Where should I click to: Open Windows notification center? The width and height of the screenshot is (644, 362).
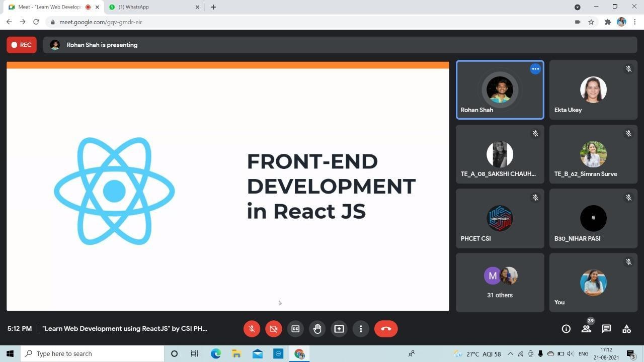click(631, 354)
